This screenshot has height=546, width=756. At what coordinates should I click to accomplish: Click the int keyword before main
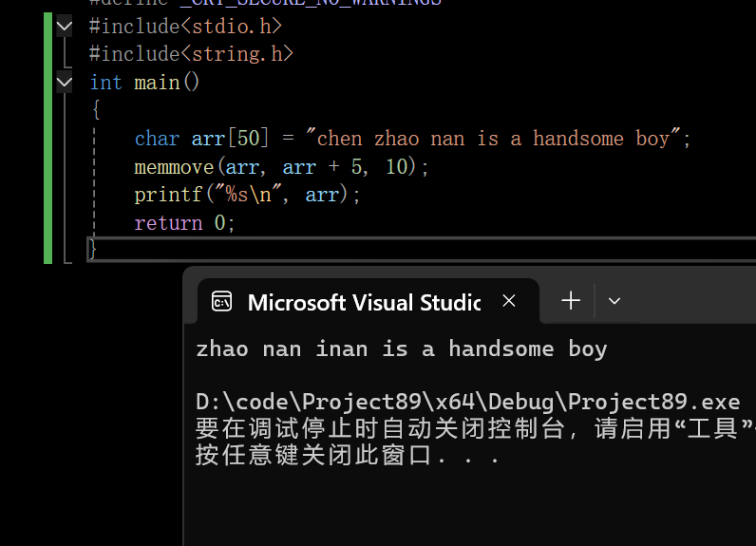pos(106,83)
